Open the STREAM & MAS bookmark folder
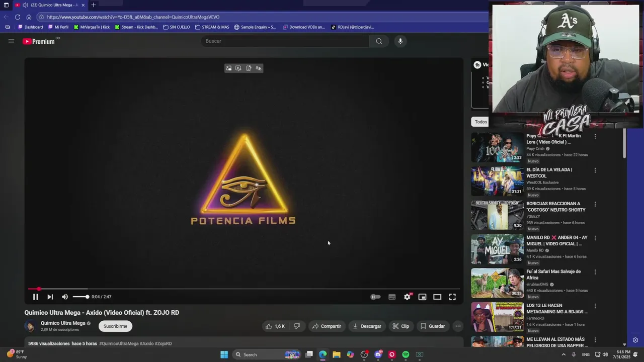The height and width of the screenshot is (362, 644). 212,27
